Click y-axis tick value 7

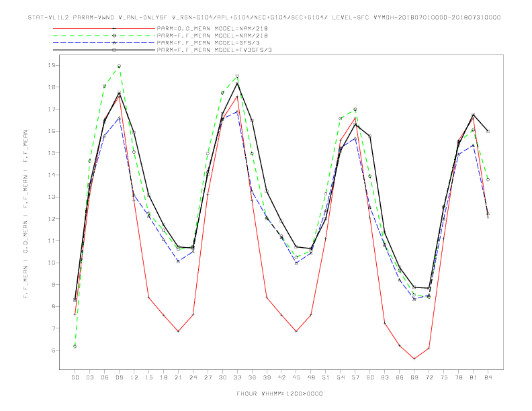click(x=54, y=328)
